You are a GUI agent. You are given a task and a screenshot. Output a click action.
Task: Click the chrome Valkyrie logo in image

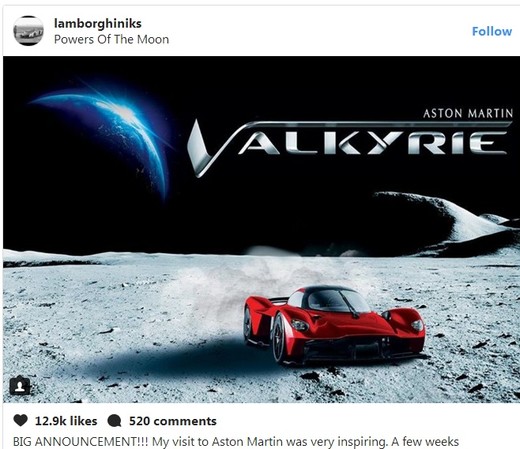348,148
